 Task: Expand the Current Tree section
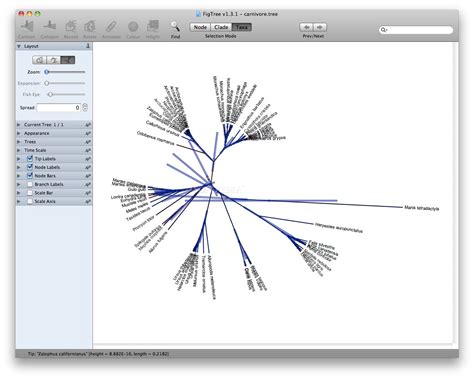point(19,125)
